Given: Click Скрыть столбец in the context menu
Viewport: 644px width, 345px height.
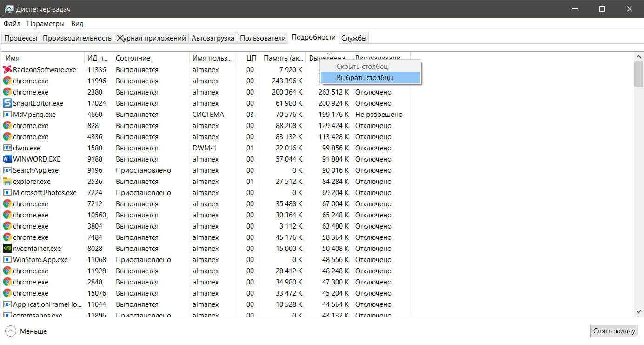Looking at the screenshot, I should [370, 67].
